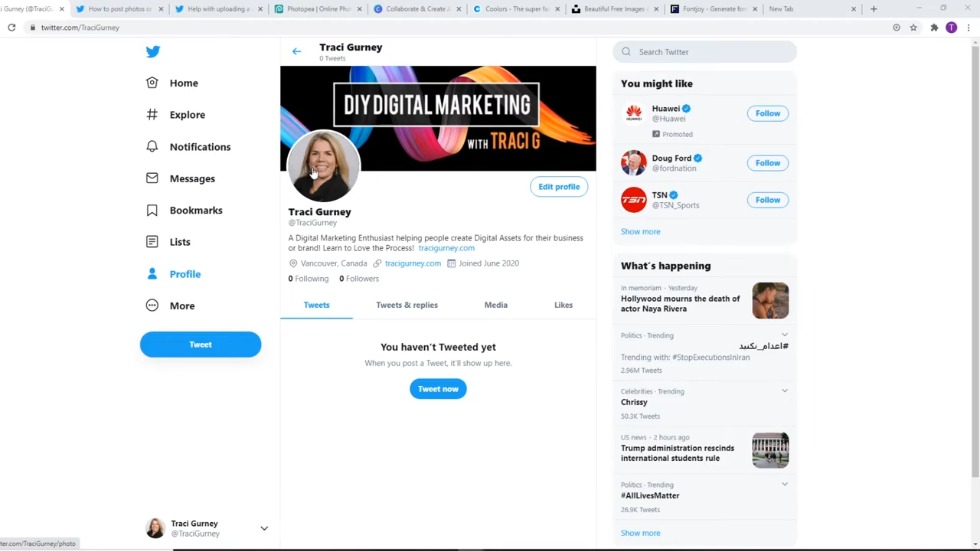Switch to the Tweets & replies tab
980x551 pixels.
coord(407,305)
